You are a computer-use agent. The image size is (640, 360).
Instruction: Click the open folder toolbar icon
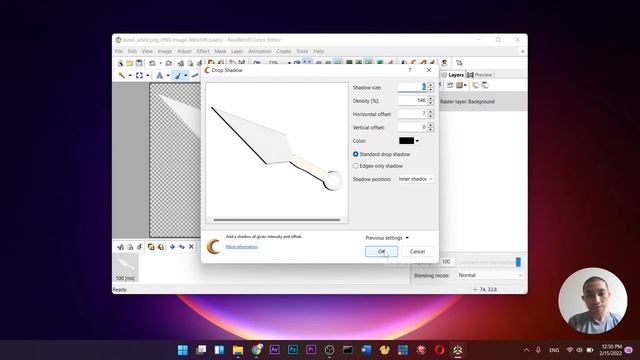(130, 63)
